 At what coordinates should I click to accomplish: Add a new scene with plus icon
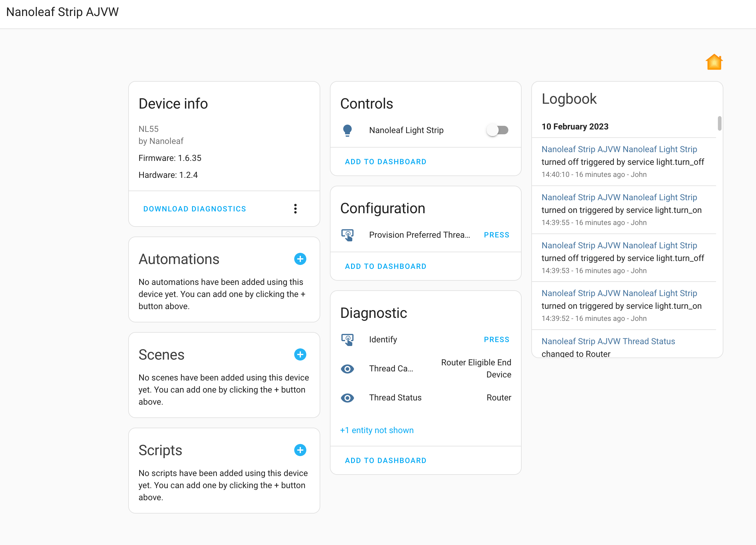click(300, 355)
